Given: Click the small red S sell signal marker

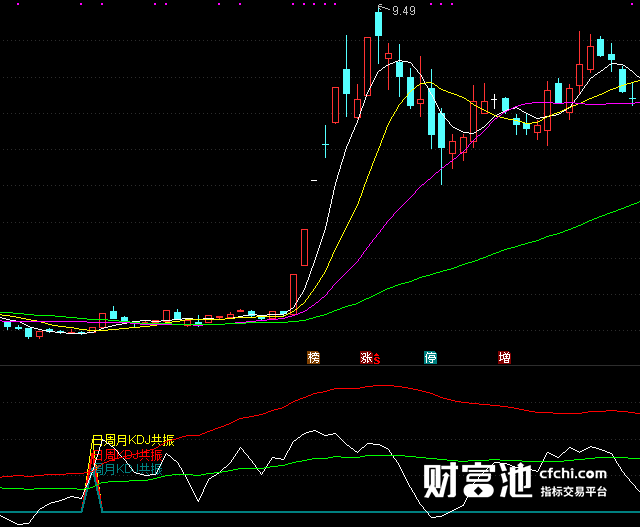Looking at the screenshot, I should 377,359.
